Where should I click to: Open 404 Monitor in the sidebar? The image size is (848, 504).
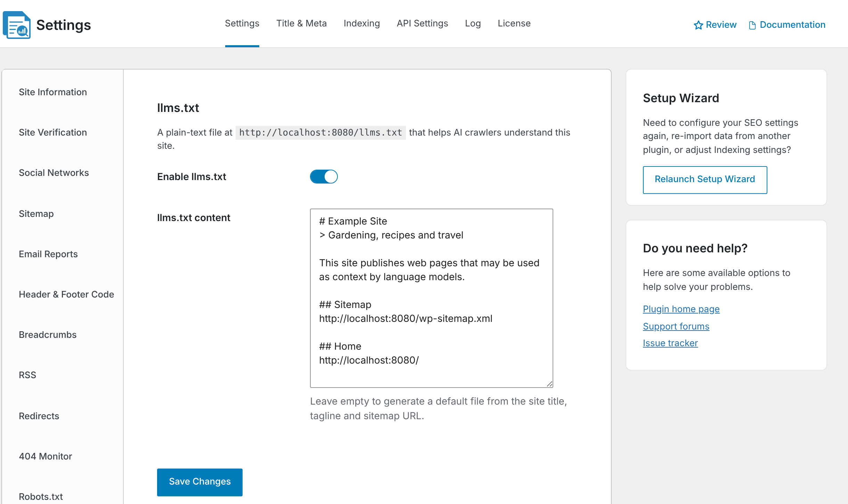[46, 456]
